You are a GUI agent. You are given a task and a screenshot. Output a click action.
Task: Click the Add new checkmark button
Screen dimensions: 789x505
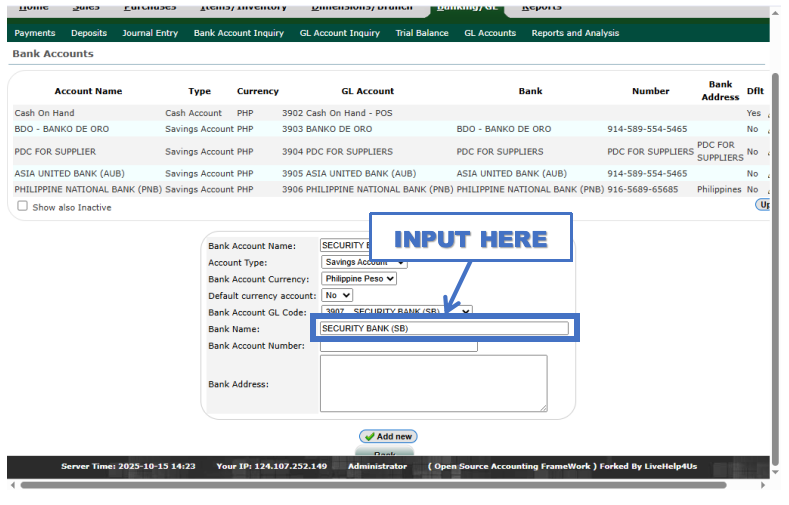tap(388, 437)
